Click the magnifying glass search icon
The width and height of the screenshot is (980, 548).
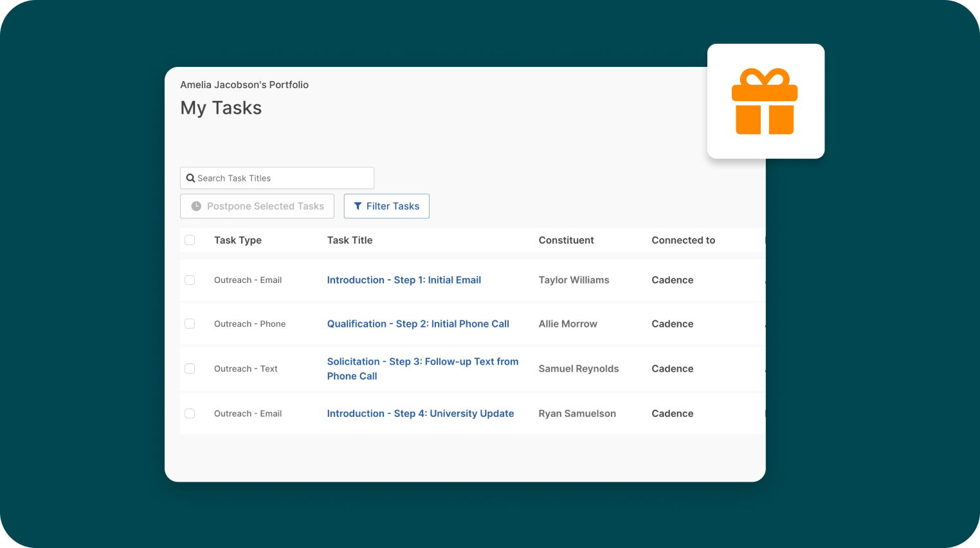[190, 178]
